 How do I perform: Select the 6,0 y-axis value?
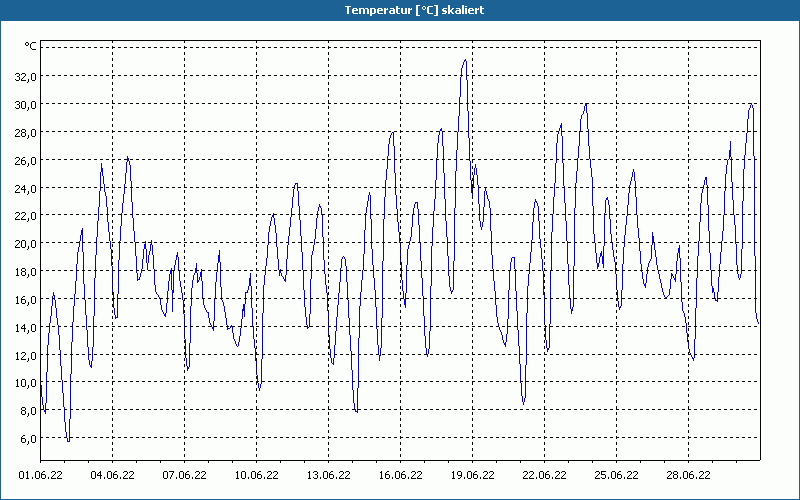point(28,439)
